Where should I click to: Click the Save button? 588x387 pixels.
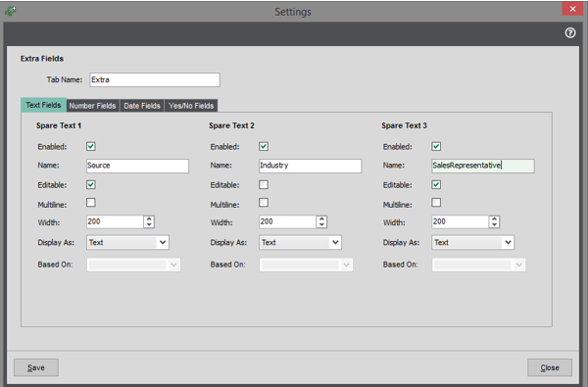pos(36,367)
